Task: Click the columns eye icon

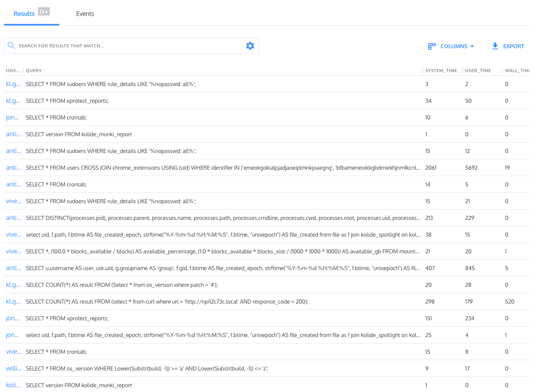Action: 432,46
